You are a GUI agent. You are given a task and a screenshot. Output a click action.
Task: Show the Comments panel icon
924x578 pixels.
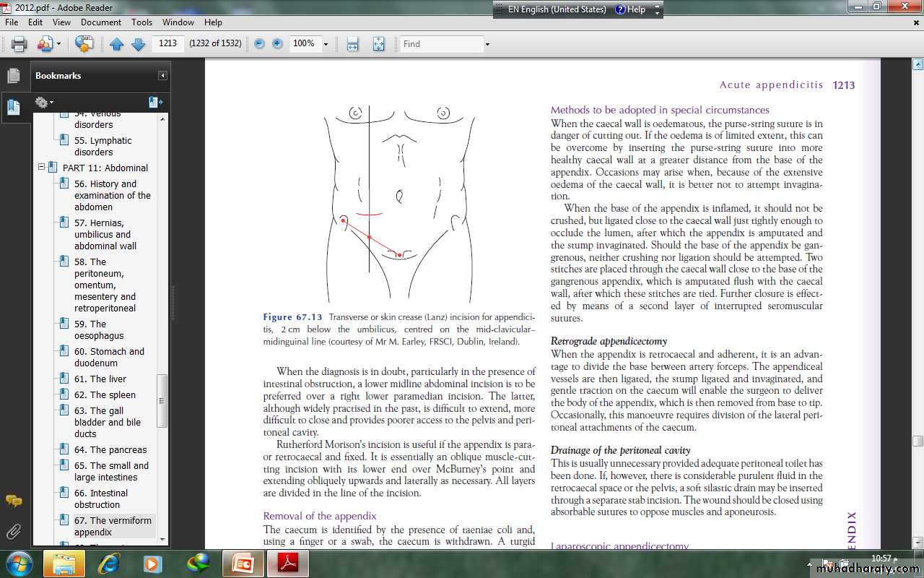13,501
